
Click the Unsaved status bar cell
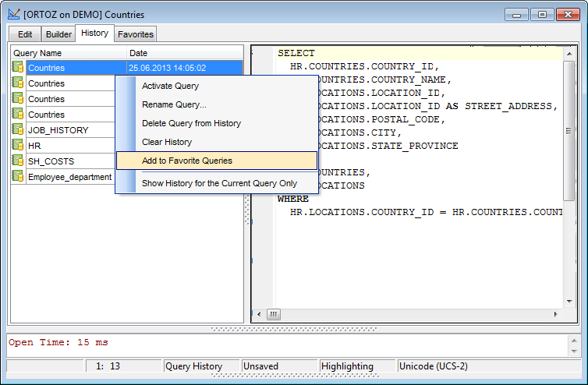point(279,366)
